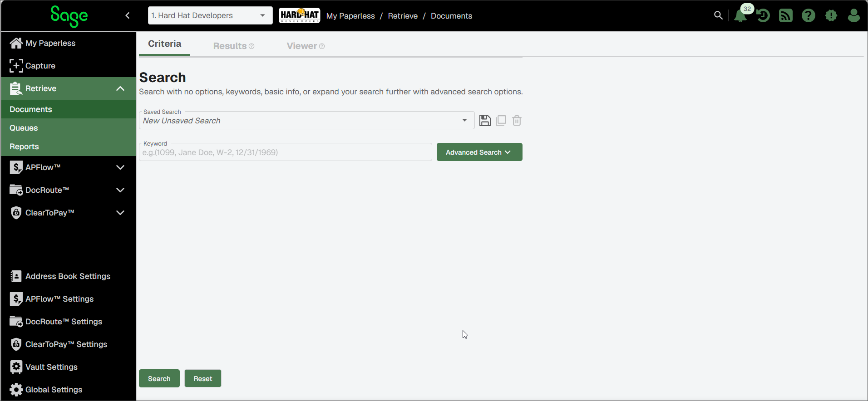Open the user profile icon

pyautogui.click(x=854, y=15)
